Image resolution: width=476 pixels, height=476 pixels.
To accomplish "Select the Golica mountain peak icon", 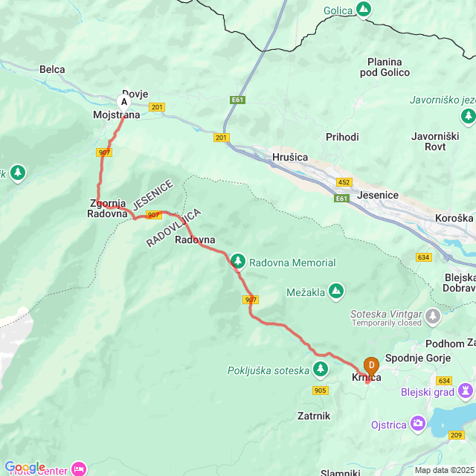I will coord(364,10).
